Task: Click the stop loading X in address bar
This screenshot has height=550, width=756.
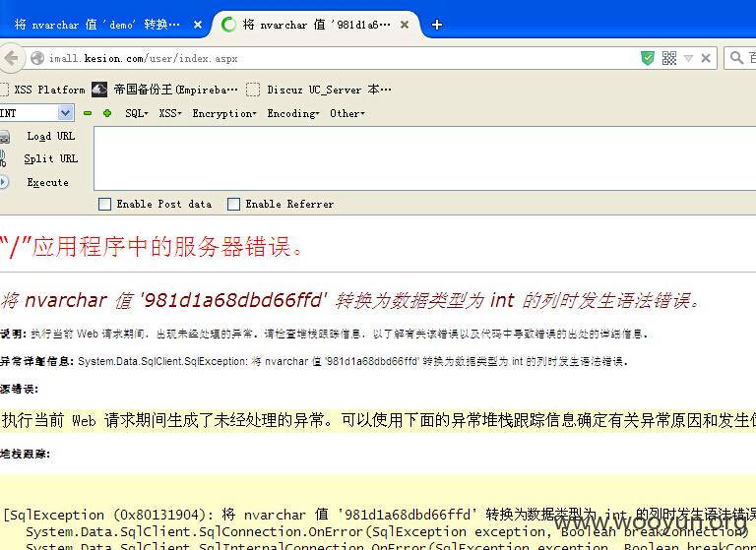Action: 706,58
